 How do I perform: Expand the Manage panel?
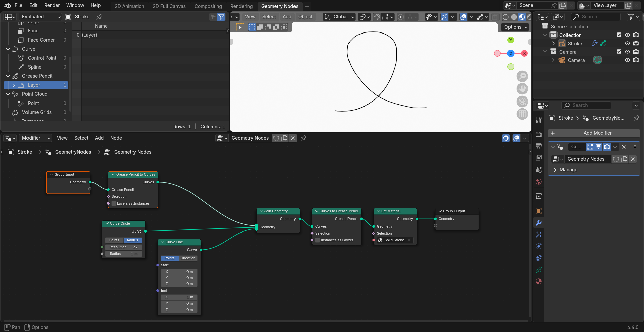coord(568,170)
